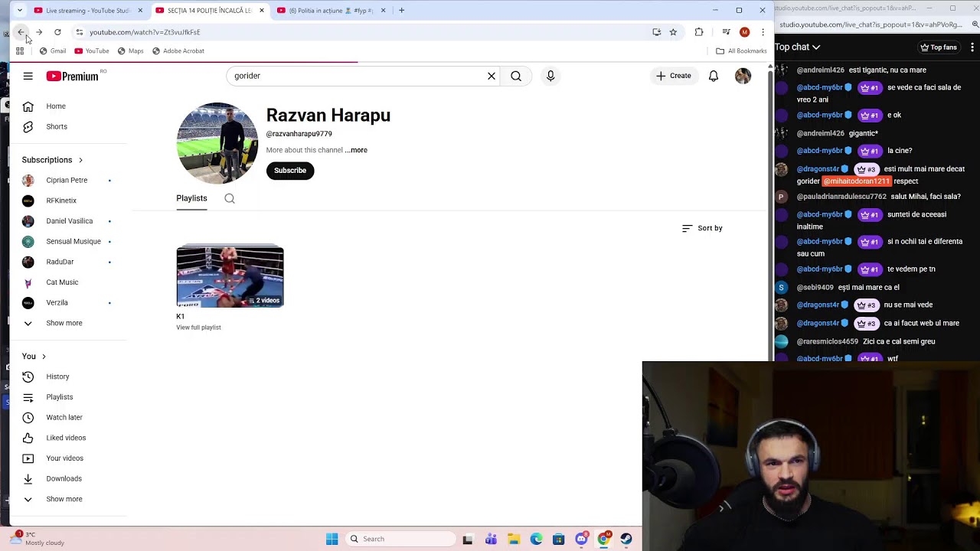Clear the 'gorider' search text
The image size is (980, 551).
[x=492, y=76]
